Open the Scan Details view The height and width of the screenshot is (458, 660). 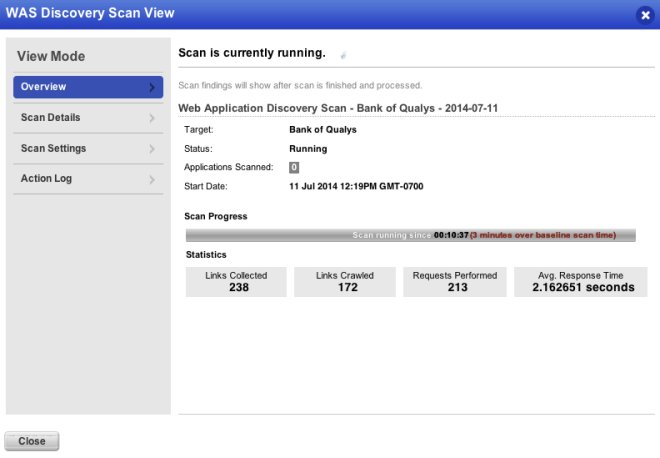point(88,118)
